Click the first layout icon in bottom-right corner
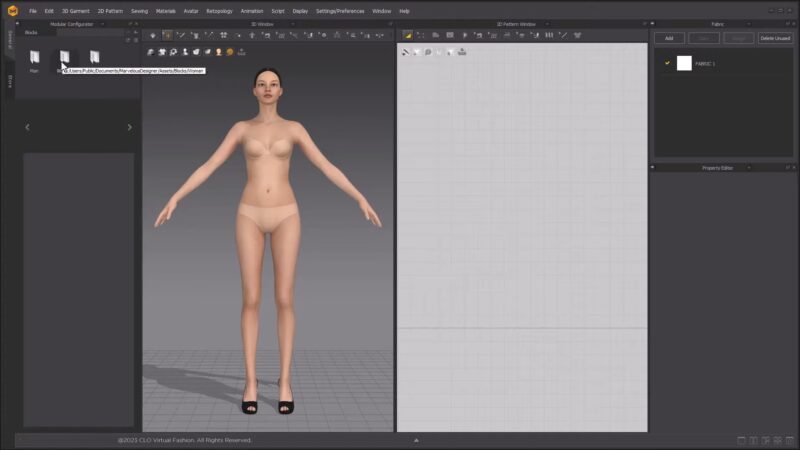Screen dimensions: 800x450 [741, 440]
